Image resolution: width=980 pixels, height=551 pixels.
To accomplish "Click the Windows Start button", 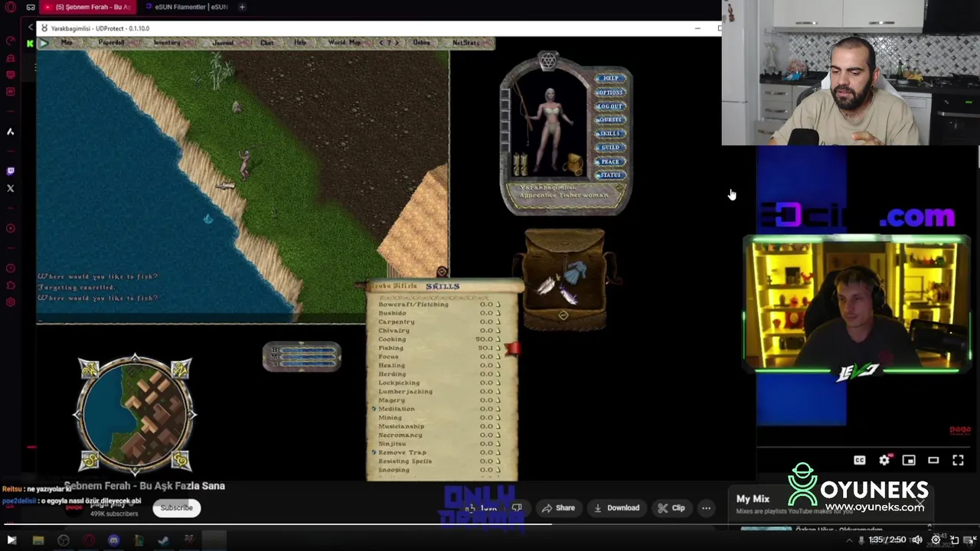I will pyautogui.click(x=11, y=540).
